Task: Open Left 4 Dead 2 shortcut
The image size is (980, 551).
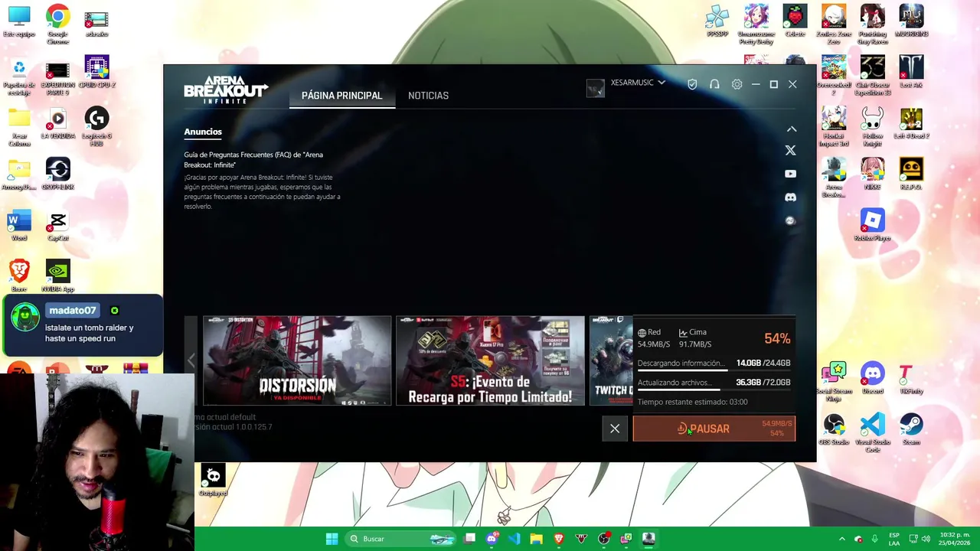Action: click(911, 123)
